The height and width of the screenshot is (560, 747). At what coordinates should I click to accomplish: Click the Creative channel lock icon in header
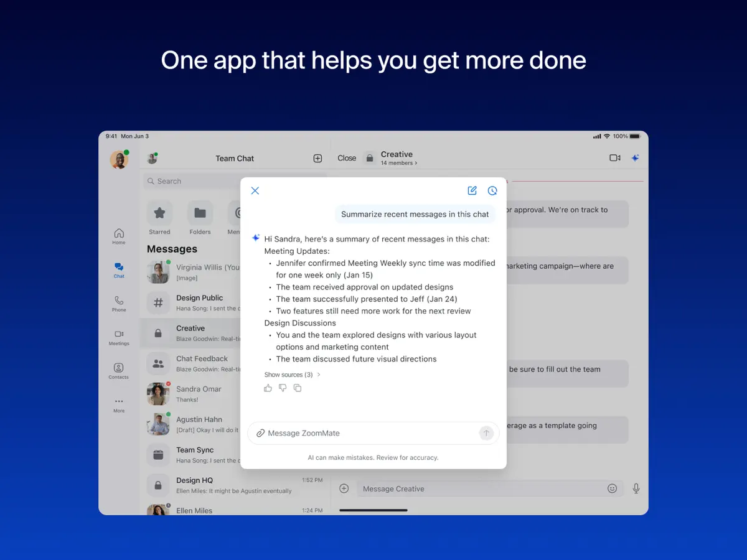(x=370, y=158)
